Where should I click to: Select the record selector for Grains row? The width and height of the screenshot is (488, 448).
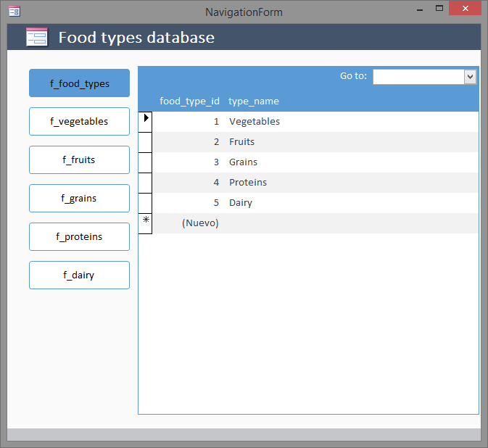145,162
